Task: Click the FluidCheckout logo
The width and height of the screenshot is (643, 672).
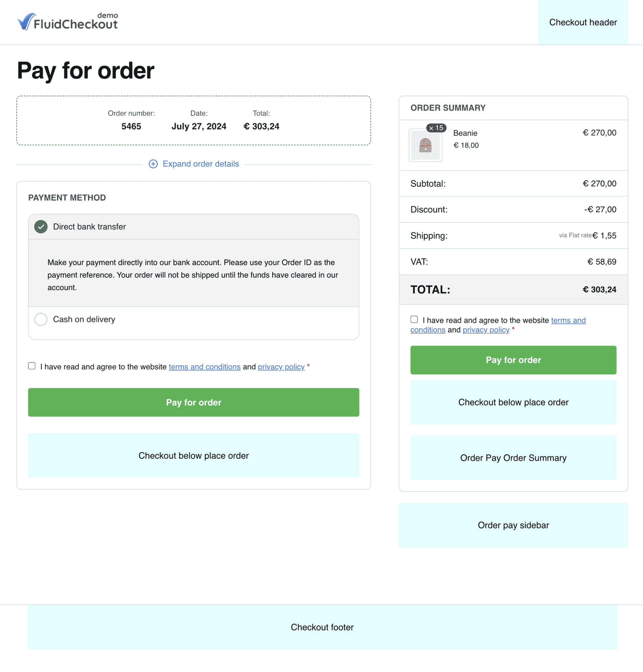Action: tap(68, 22)
